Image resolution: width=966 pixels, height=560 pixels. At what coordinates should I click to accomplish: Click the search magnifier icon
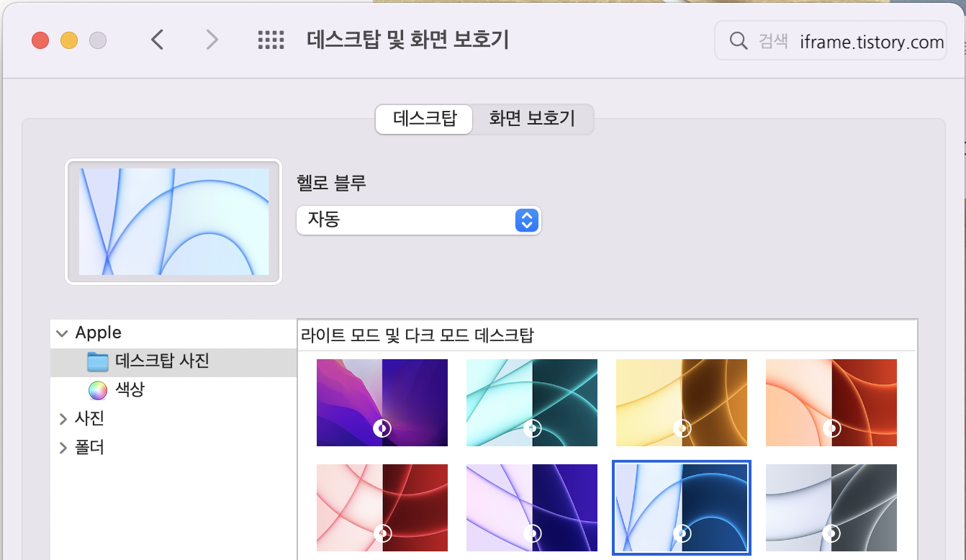pyautogui.click(x=738, y=41)
